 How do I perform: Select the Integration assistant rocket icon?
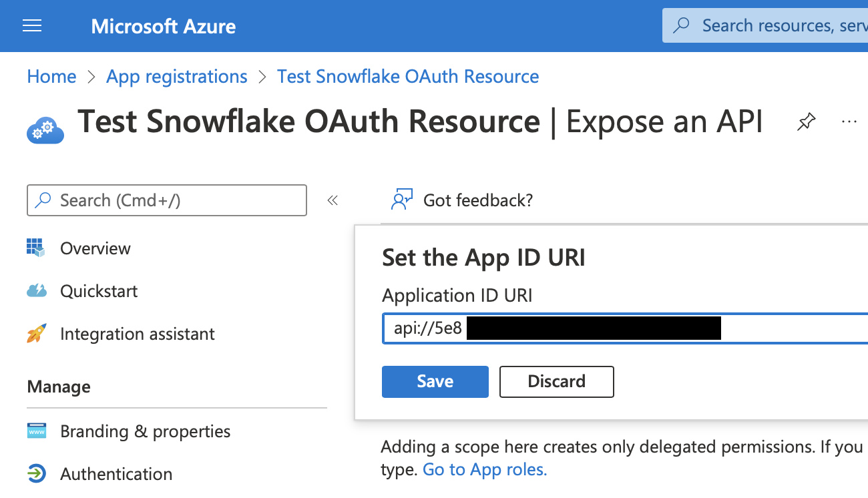[x=35, y=333]
